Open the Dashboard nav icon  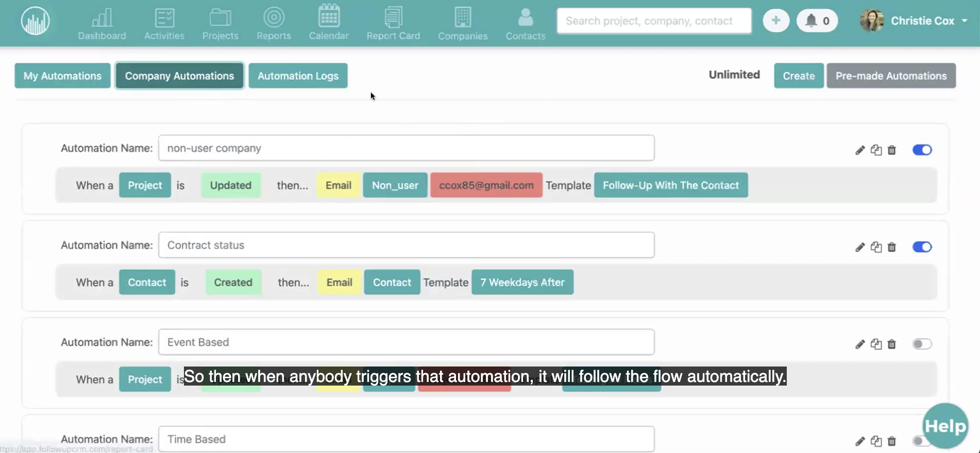point(102,24)
